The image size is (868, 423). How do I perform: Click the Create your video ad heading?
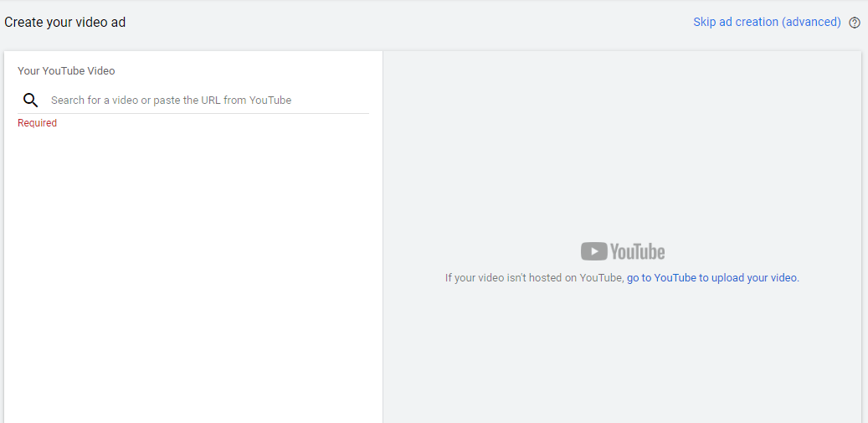(65, 23)
